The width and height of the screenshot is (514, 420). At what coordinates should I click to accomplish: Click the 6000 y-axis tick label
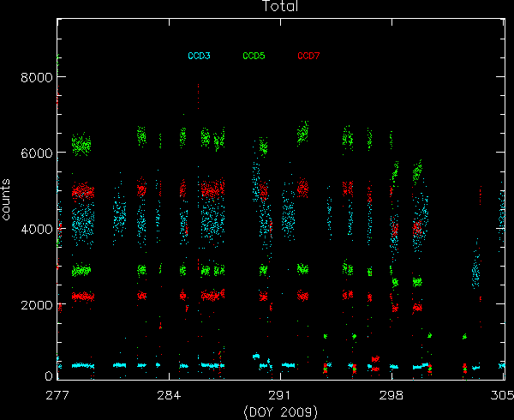[35, 153]
